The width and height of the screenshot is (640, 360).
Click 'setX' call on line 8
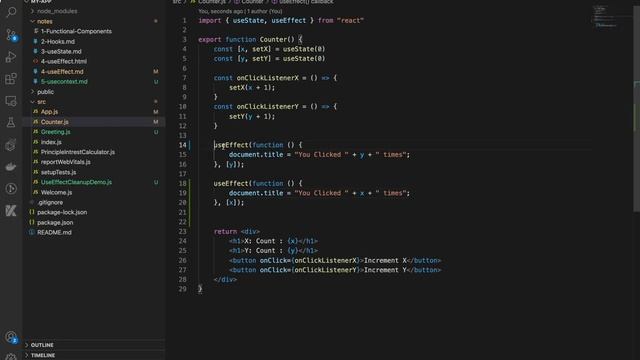pos(237,87)
